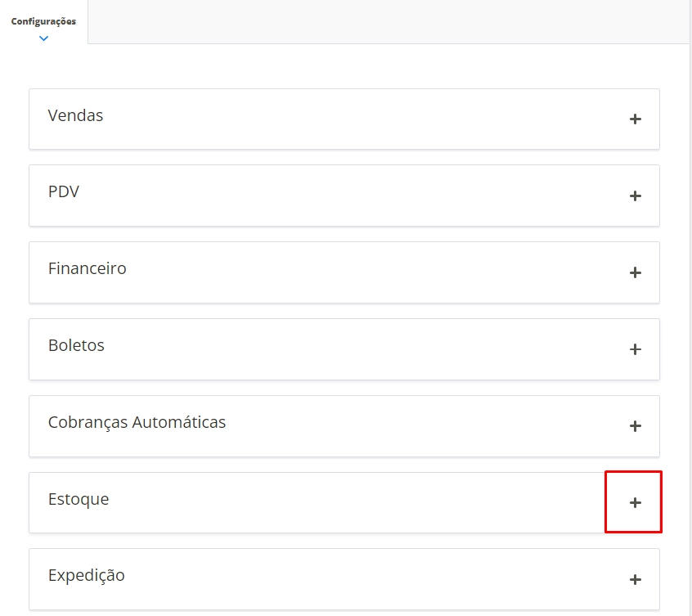This screenshot has width=692, height=616.
Task: Hit the plus icon next to Expedição
Action: 635,579
